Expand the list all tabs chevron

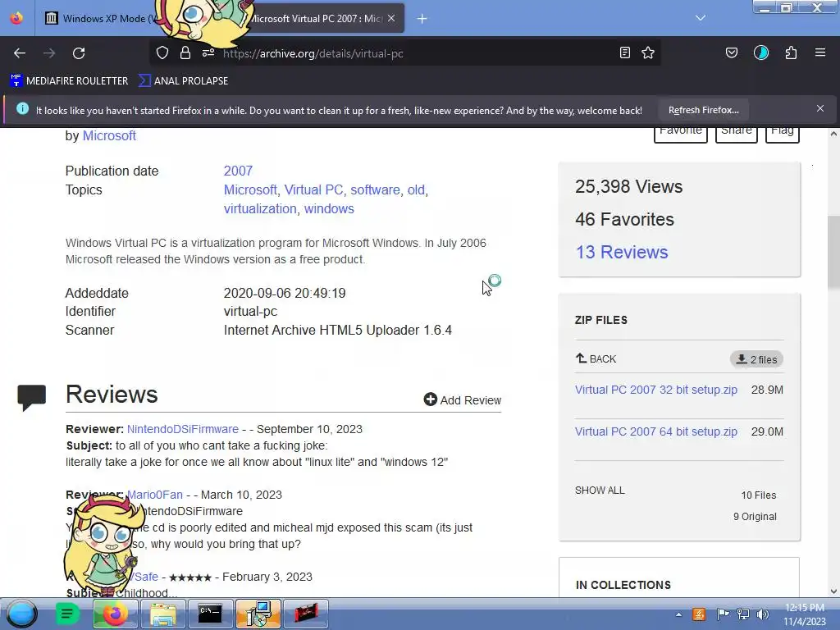701,18
